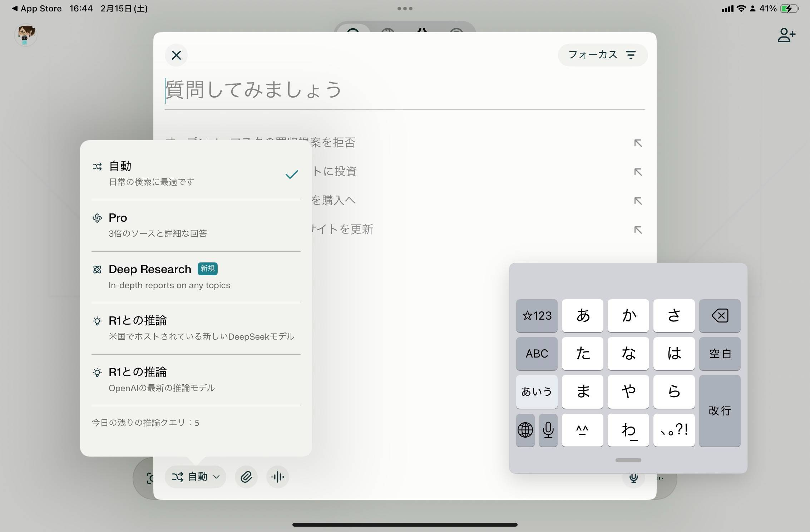Tap the 、。?! punctuation key
Viewport: 810px width, 532px height.
[674, 430]
